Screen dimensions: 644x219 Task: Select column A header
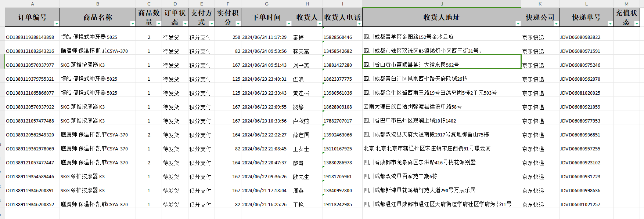click(32, 4)
